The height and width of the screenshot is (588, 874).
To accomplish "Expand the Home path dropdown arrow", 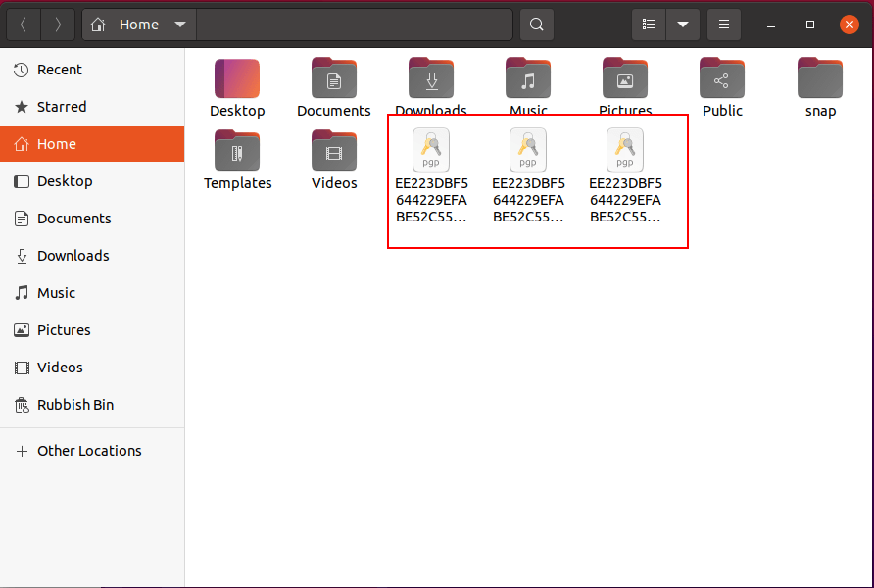I will [x=179, y=24].
